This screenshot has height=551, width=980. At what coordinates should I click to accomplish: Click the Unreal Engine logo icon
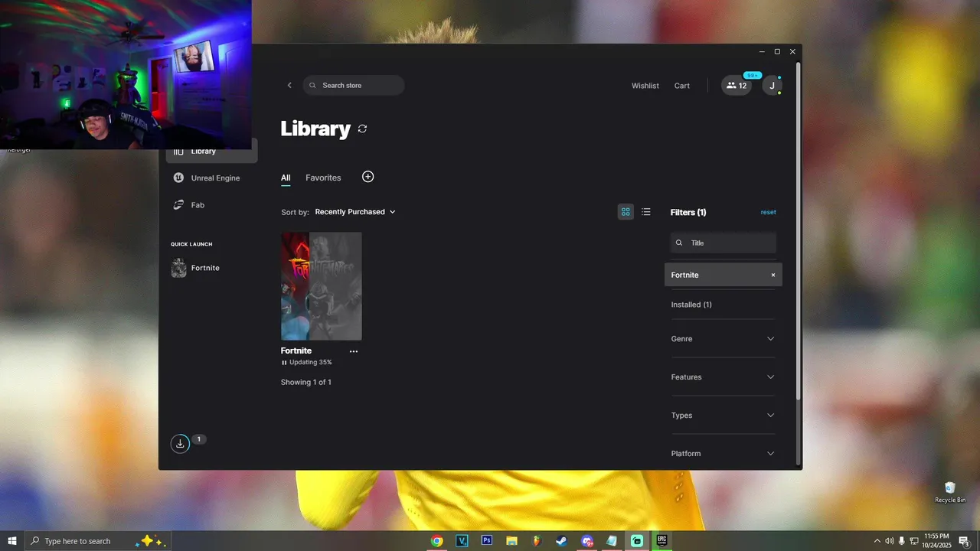point(178,178)
